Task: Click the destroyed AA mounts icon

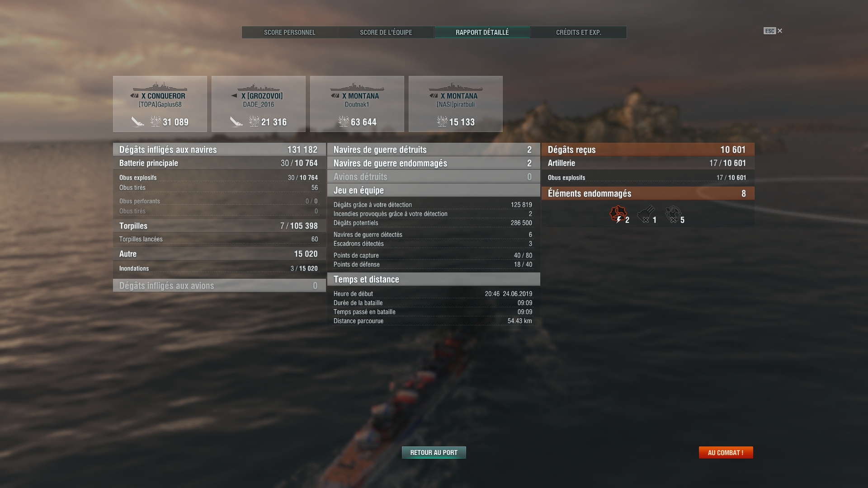Action: click(673, 214)
